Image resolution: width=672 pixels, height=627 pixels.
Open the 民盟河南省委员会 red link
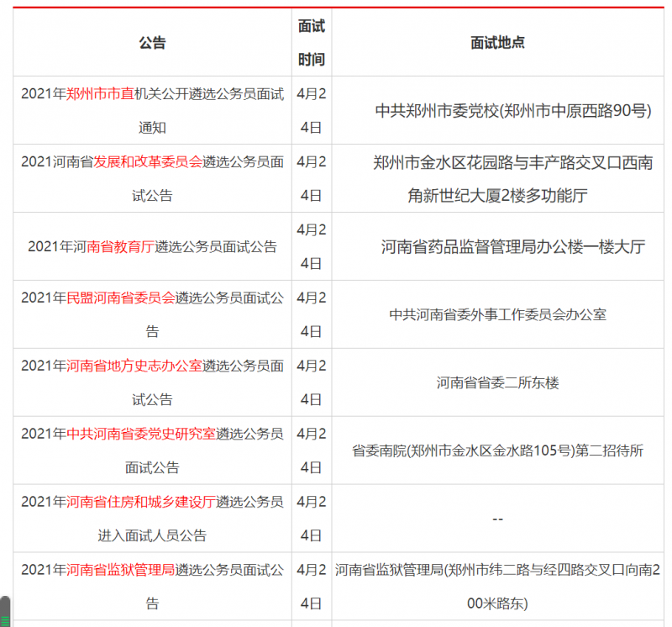(x=120, y=298)
